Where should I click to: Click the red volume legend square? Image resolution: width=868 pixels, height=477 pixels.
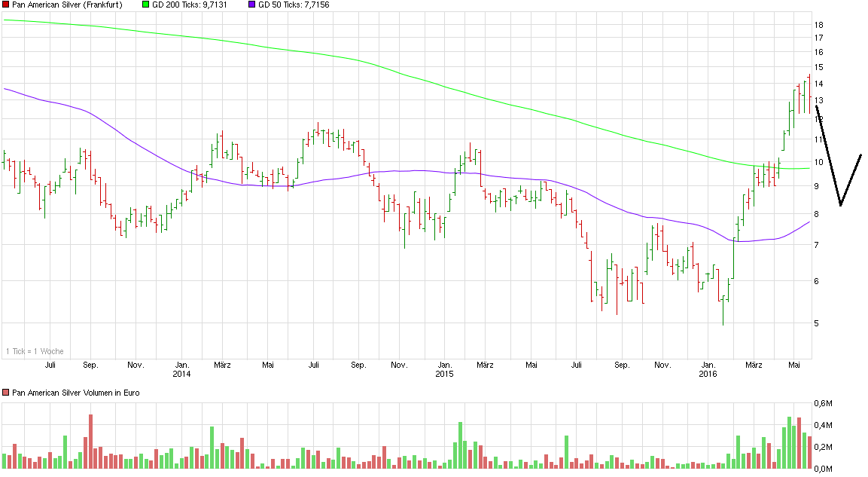[x=5, y=393]
